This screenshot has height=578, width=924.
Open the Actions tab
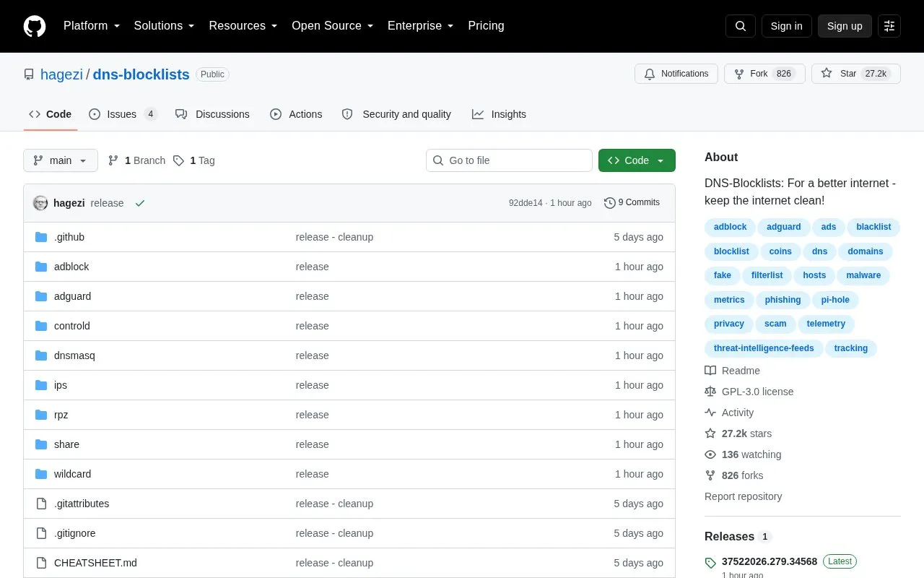pos(296,114)
